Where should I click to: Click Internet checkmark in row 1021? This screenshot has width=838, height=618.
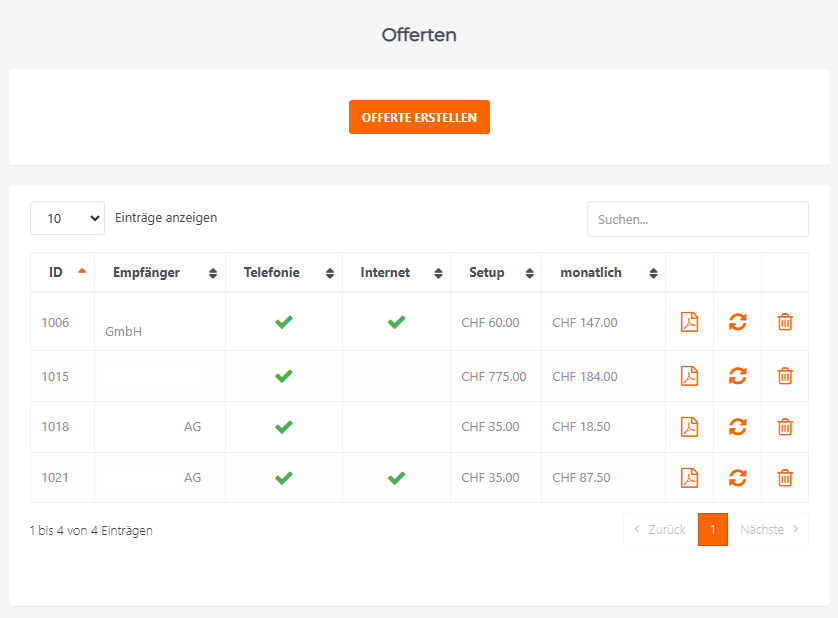pyautogui.click(x=396, y=478)
